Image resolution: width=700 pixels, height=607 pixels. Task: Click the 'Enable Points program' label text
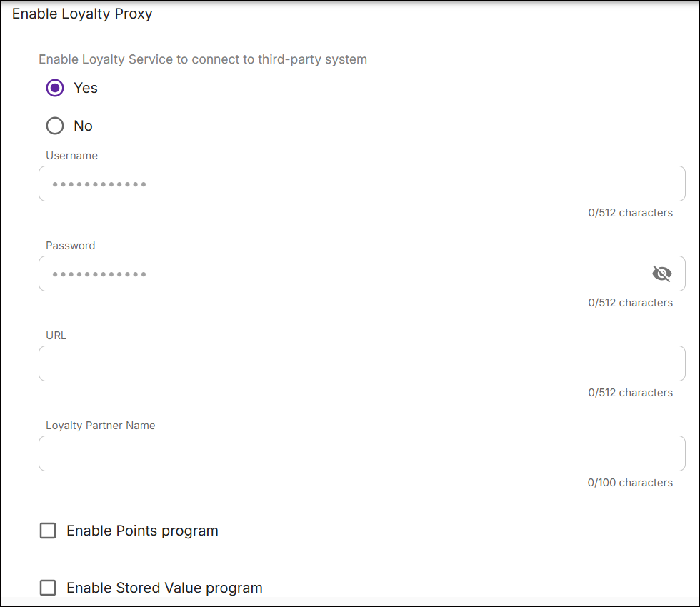142,531
